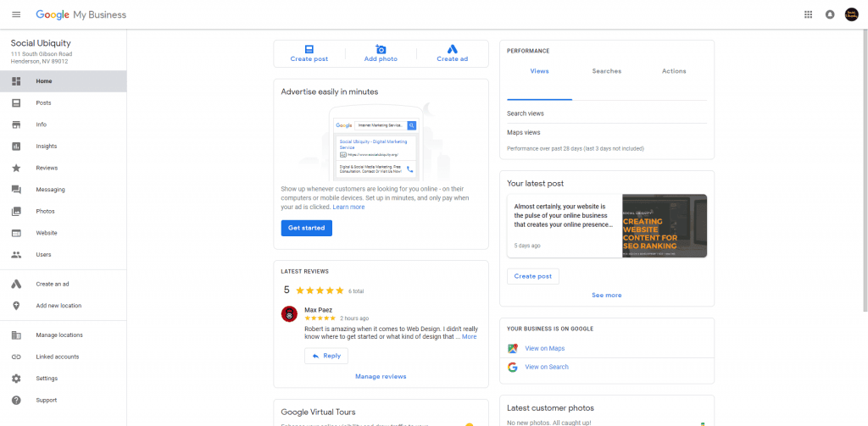Click the '6 total' reviews count
This screenshot has height=426, width=868.
356,290
